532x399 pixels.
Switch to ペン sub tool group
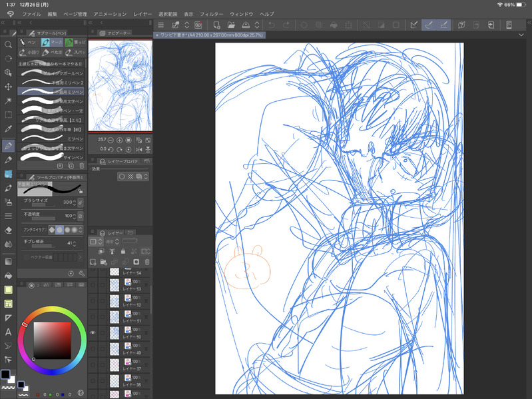coord(29,42)
